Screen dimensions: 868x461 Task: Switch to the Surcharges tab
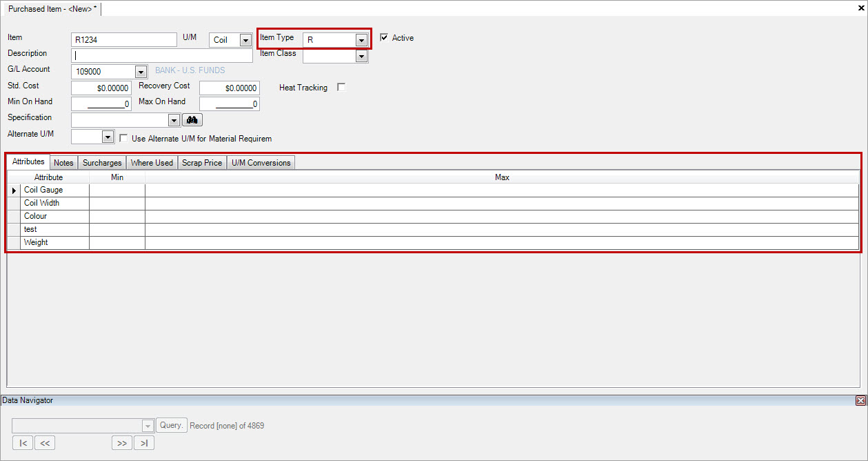tap(102, 163)
